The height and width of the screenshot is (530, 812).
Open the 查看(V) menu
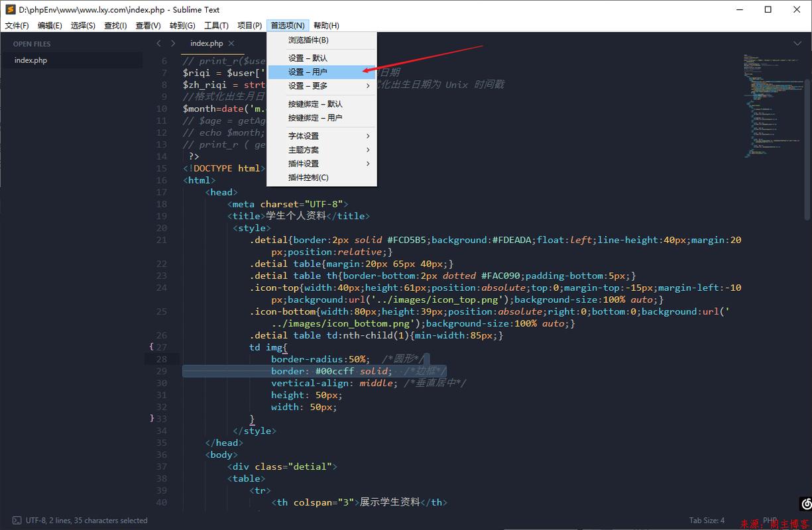click(x=148, y=25)
